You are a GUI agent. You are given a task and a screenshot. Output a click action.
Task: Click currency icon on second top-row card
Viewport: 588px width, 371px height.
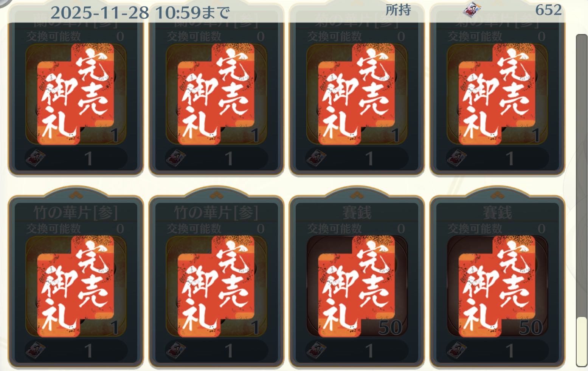coord(176,158)
